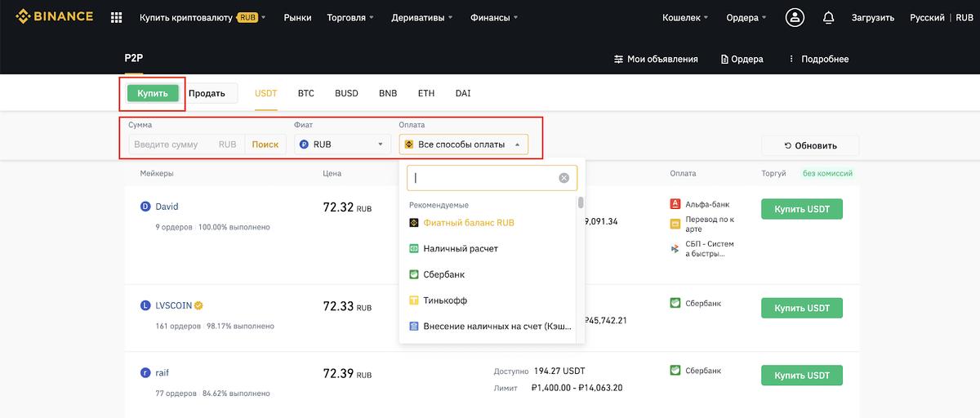Open the Фиат RUB currency dropdown
The image size is (980, 418).
tap(342, 145)
